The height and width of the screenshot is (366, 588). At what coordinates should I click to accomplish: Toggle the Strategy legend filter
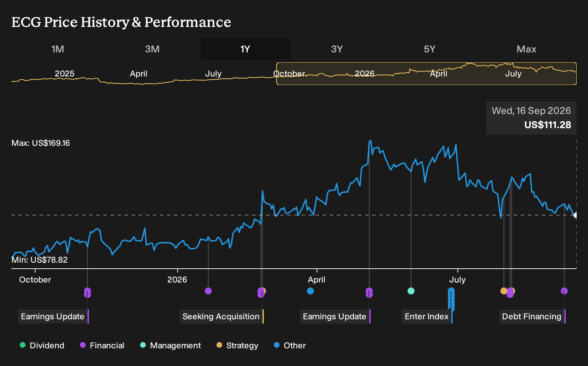(x=237, y=345)
